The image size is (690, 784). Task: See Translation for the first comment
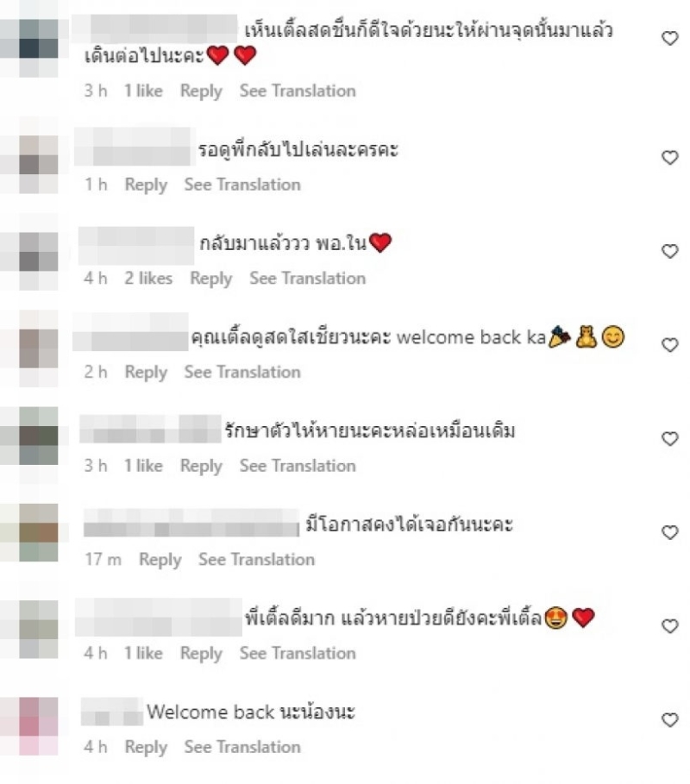pos(298,91)
